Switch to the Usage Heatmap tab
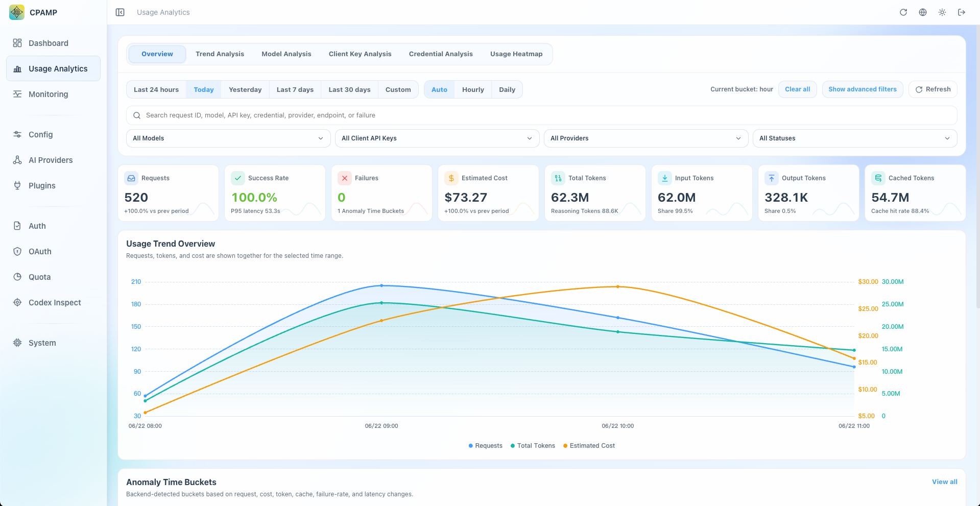The width and height of the screenshot is (980, 506). coord(516,54)
